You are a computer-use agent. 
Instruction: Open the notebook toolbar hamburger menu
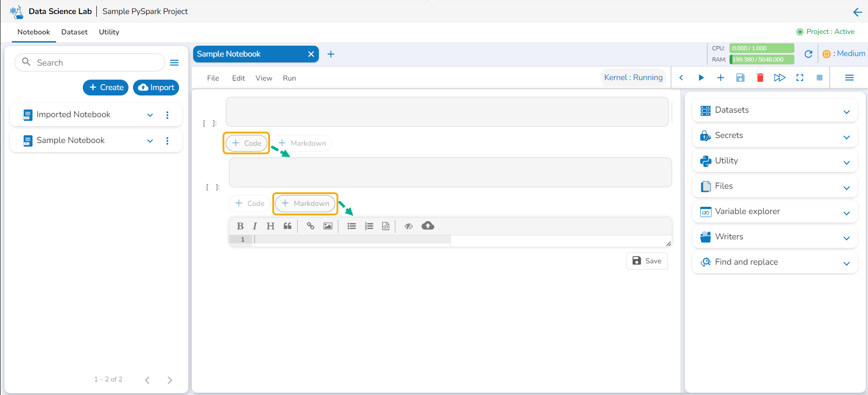pos(849,78)
